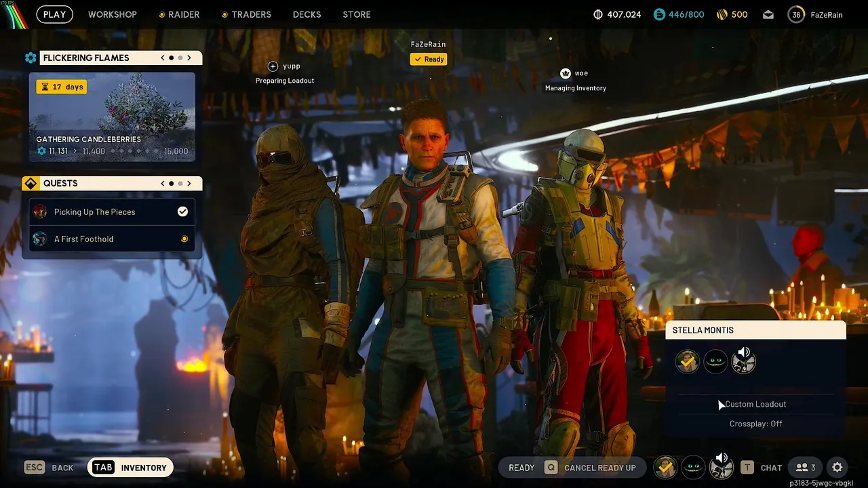
Task: Select second Quests page dot
Action: click(180, 183)
